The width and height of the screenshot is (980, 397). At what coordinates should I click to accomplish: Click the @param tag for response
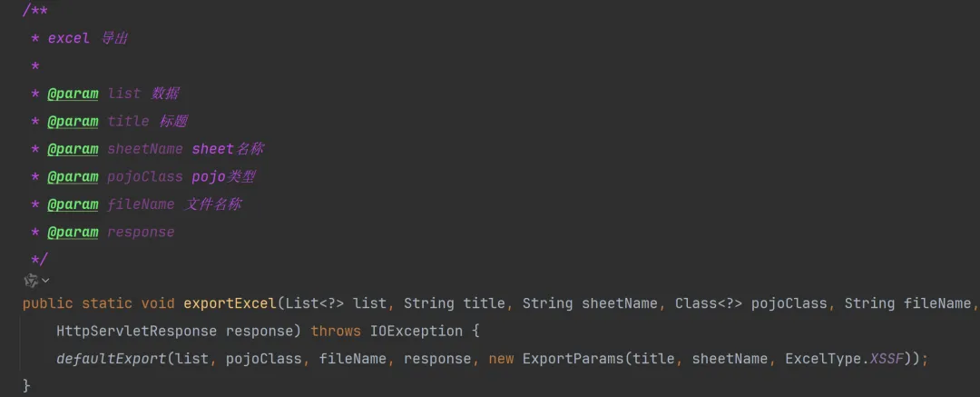tap(73, 232)
